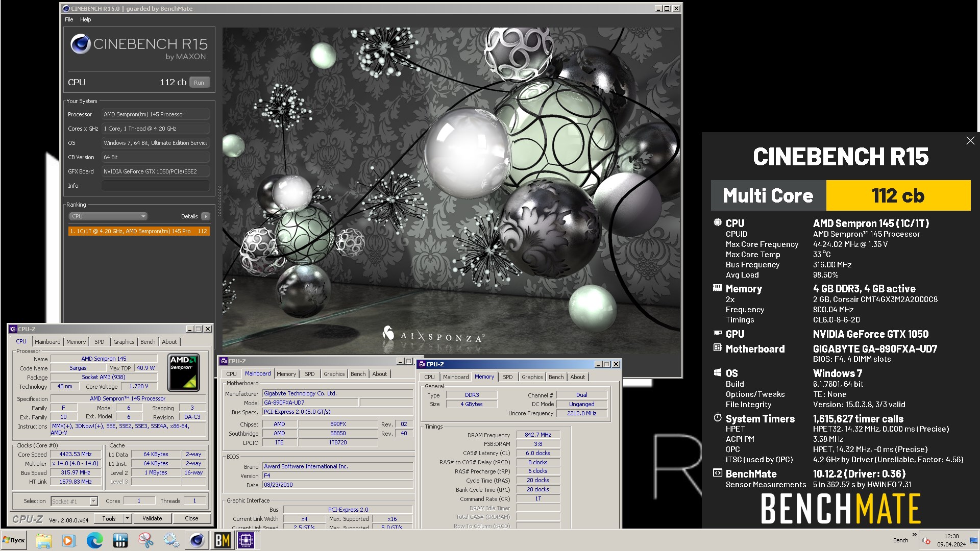Switch to CPU tab in middle CPU-Z window

tap(232, 374)
